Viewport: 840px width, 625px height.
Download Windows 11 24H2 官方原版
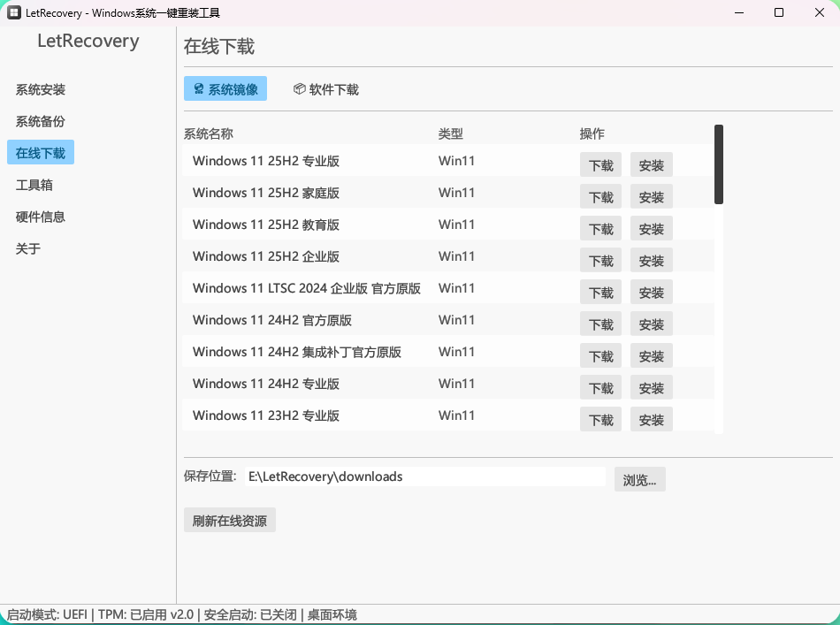(600, 324)
